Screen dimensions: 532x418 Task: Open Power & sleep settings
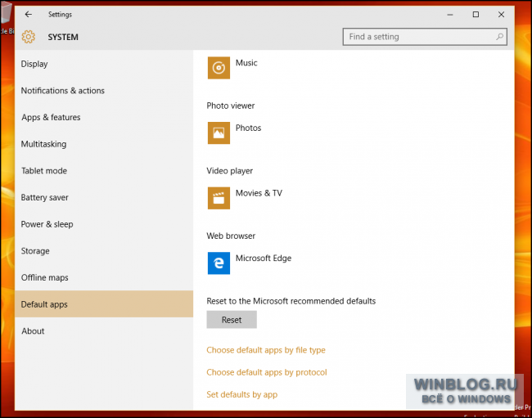click(x=104, y=224)
